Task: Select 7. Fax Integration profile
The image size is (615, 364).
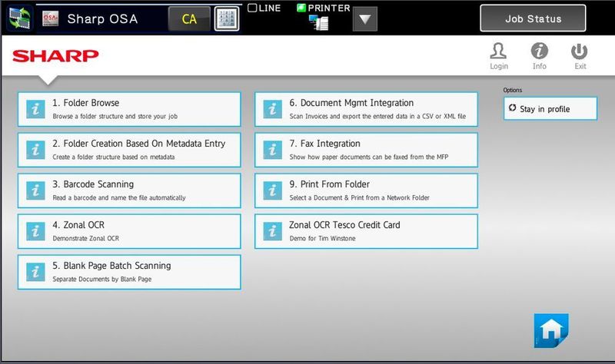Action: click(367, 150)
